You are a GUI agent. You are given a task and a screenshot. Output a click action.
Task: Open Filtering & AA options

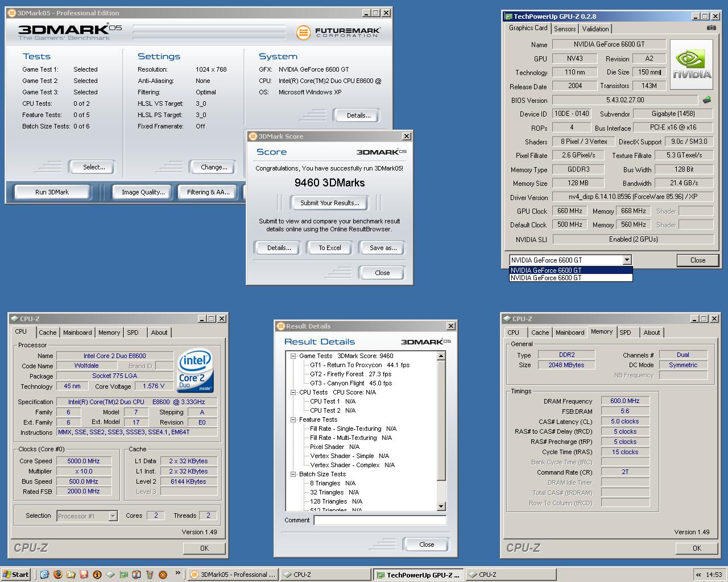click(208, 192)
